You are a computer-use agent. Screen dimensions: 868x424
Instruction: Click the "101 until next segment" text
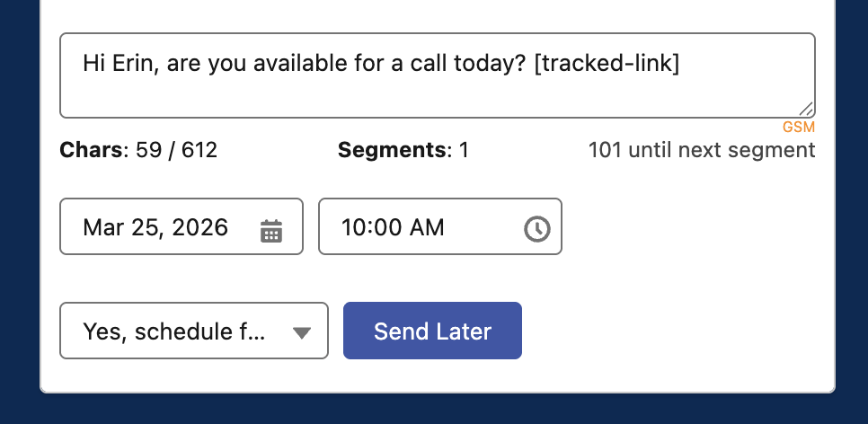[x=702, y=150]
